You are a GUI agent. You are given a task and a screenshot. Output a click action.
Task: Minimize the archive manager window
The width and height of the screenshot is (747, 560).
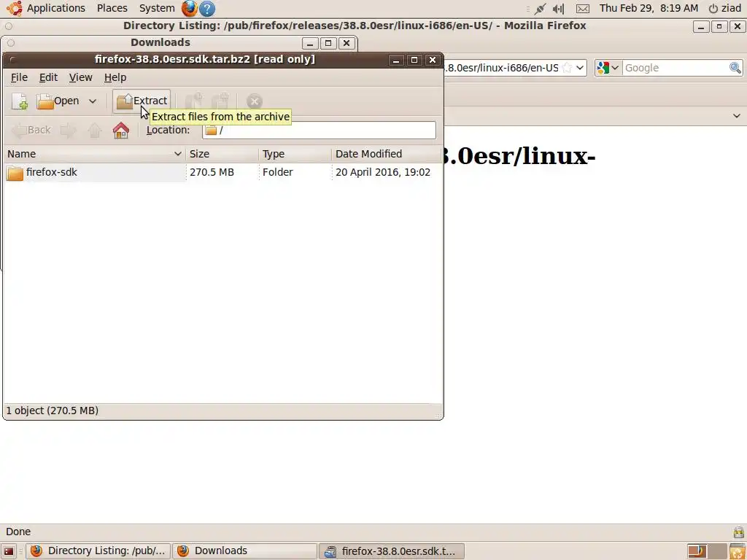pyautogui.click(x=396, y=60)
